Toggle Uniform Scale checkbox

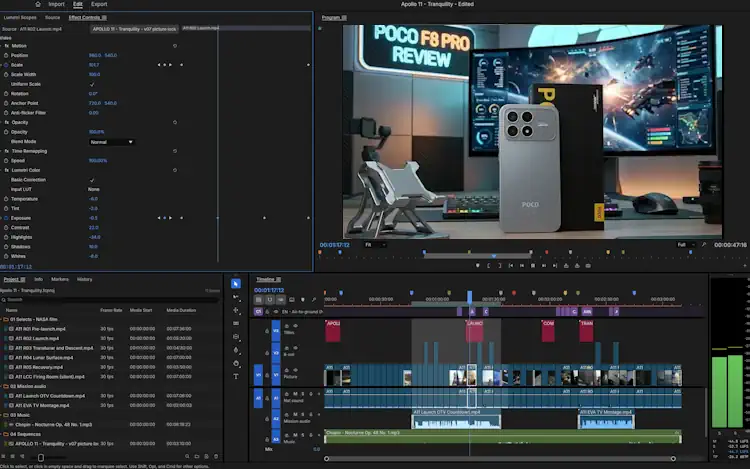pyautogui.click(x=92, y=84)
